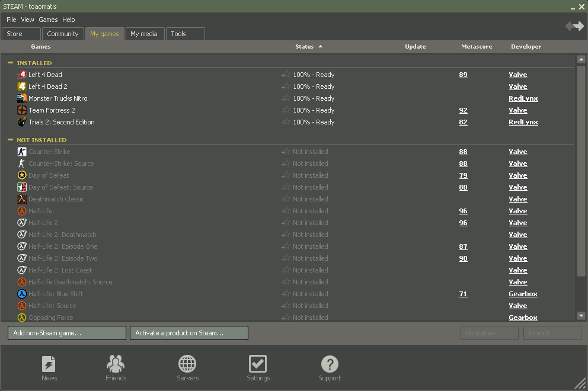Click Activate a product on Steam button
This screenshot has height=391, width=588.
coord(188,333)
